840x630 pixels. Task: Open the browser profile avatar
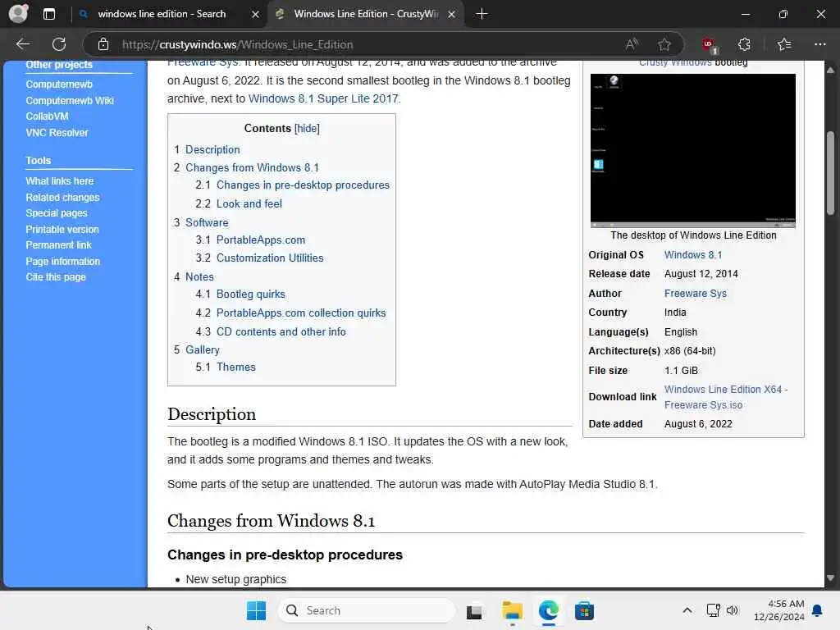point(18,13)
